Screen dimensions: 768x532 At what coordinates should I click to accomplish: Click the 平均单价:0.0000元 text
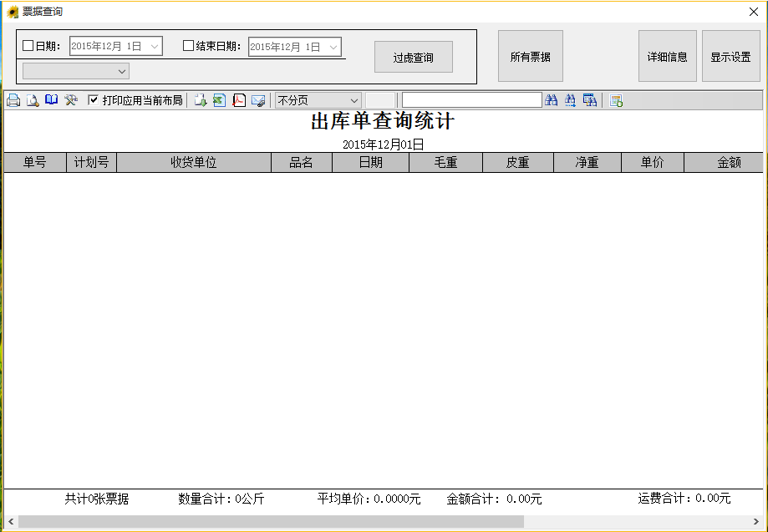tap(369, 499)
